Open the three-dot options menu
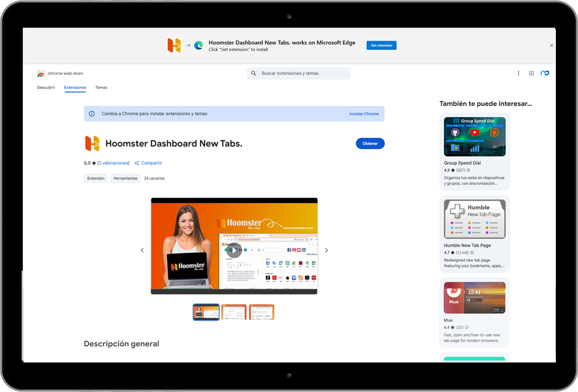 (518, 73)
